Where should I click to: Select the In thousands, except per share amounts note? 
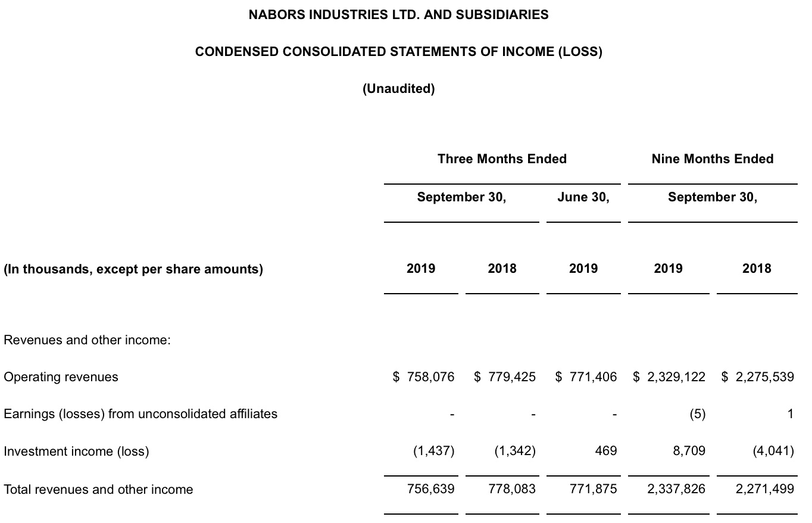click(133, 269)
